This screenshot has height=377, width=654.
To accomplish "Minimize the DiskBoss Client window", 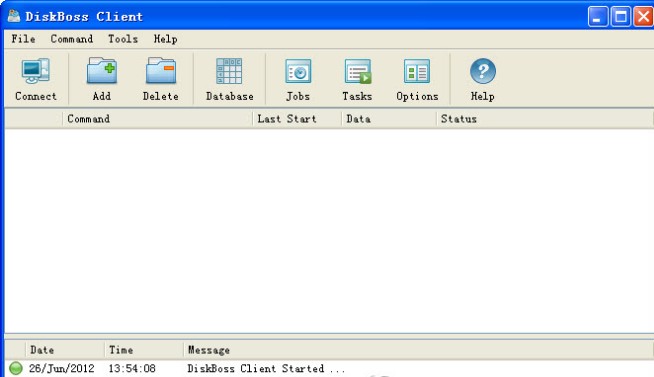I will 598,17.
